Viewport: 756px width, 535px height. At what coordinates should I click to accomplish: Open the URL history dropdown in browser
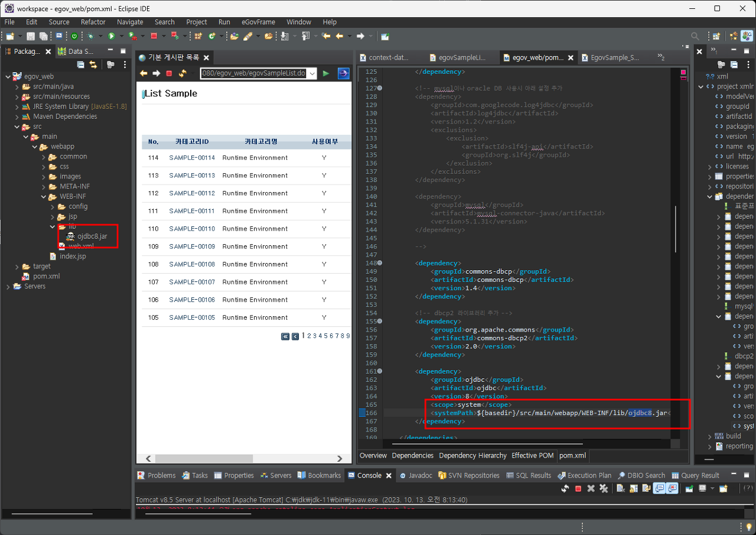pos(312,73)
